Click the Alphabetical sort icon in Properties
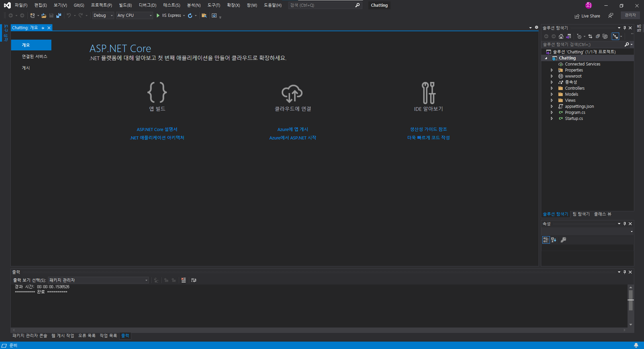 [x=554, y=240]
